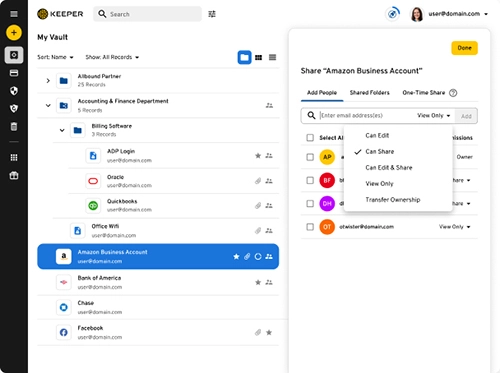Click the star icon on Bank of America
Viewport: 500px width, 373px height.
pyautogui.click(x=258, y=282)
